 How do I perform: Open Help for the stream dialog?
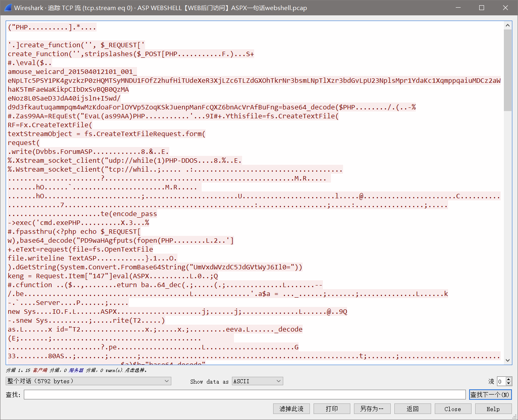493,409
